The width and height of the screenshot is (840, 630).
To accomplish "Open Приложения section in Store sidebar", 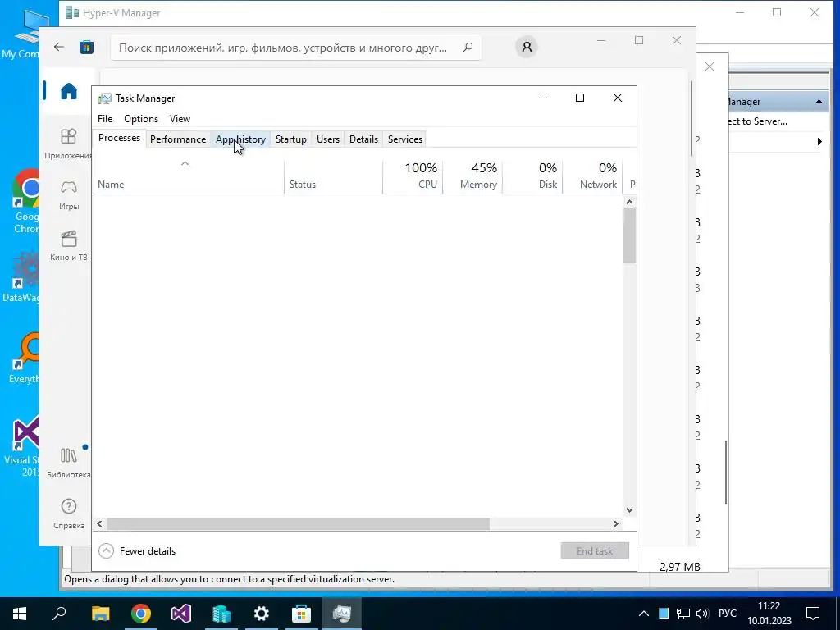I will point(69,144).
